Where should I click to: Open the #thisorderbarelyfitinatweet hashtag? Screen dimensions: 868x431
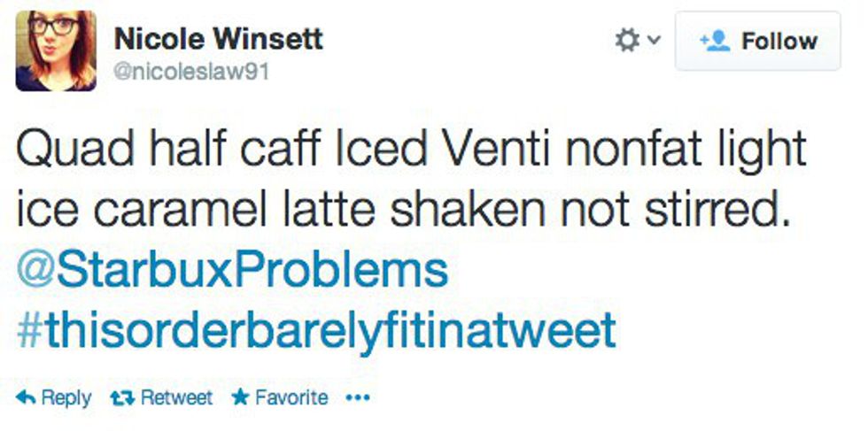(x=316, y=330)
